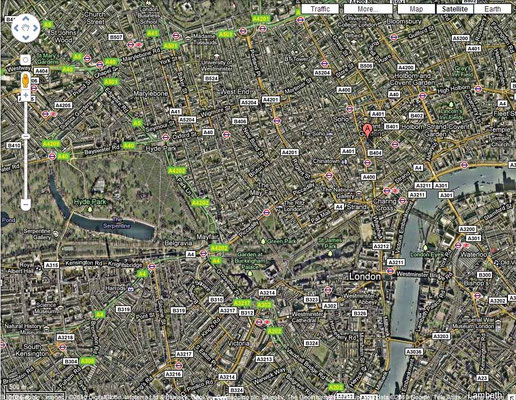Select the Satellite view tab
Image resolution: width=516 pixels, height=400 pixels.
455,9
